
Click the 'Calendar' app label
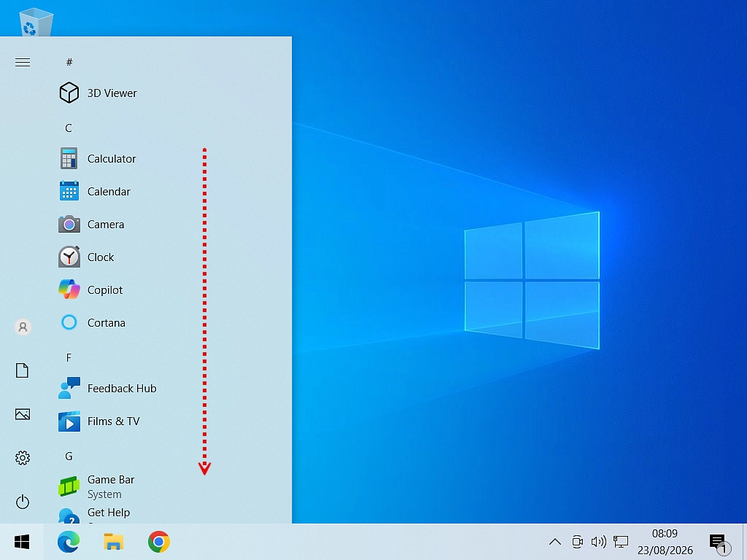tap(109, 192)
